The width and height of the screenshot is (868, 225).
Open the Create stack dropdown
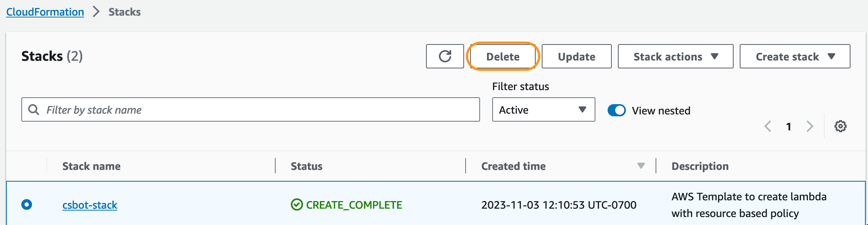coord(794,56)
